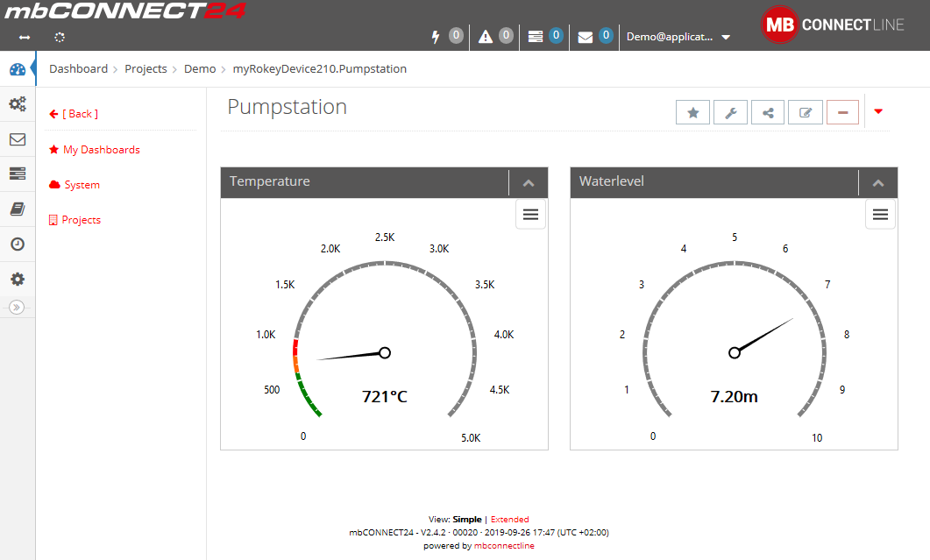Viewport: 930px width, 560px height.
Task: Click the version text in footer
Action: point(479,532)
